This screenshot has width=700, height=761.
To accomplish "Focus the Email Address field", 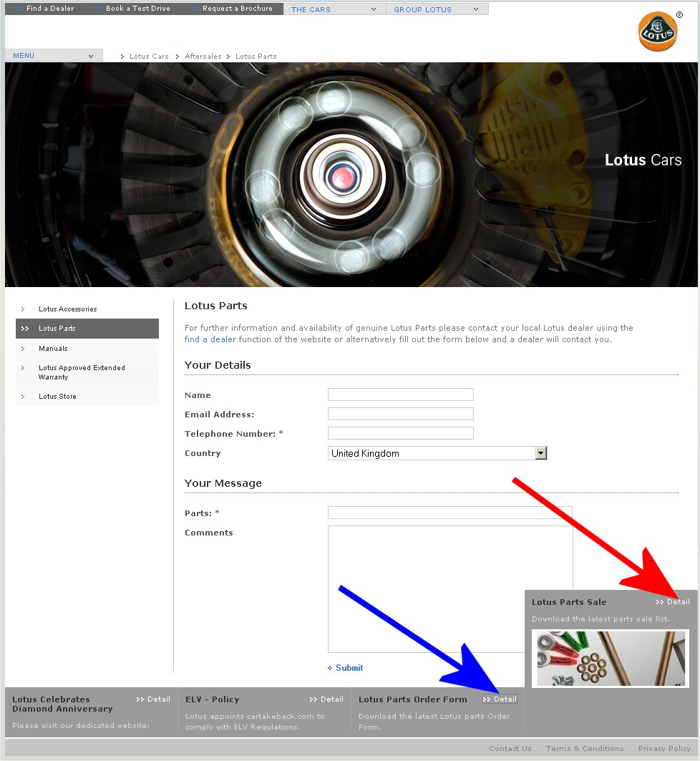I will pyautogui.click(x=401, y=414).
